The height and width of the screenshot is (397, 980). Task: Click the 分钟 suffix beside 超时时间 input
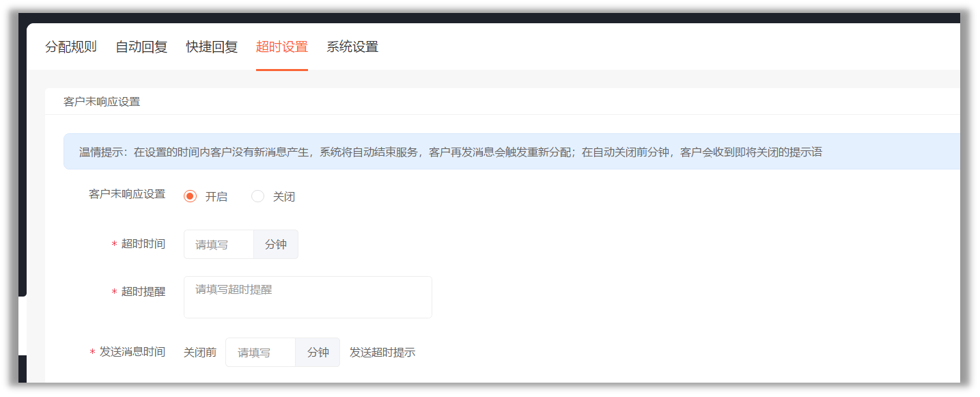point(276,245)
